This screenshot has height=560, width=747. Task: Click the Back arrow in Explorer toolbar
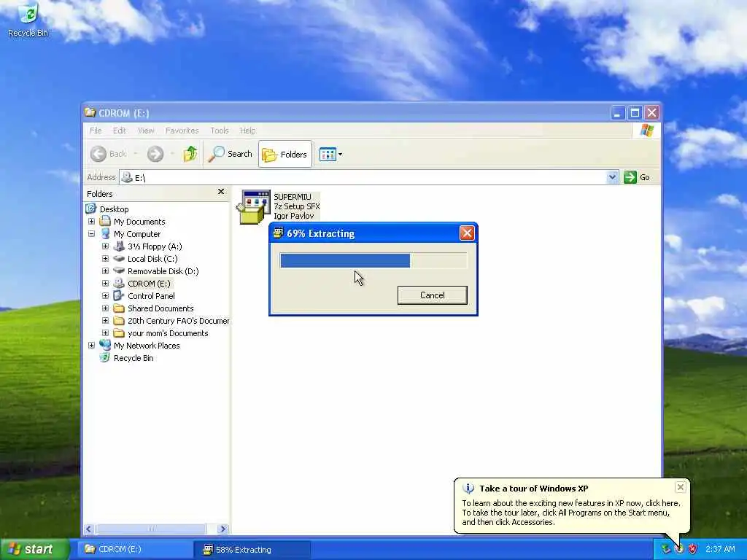(98, 154)
